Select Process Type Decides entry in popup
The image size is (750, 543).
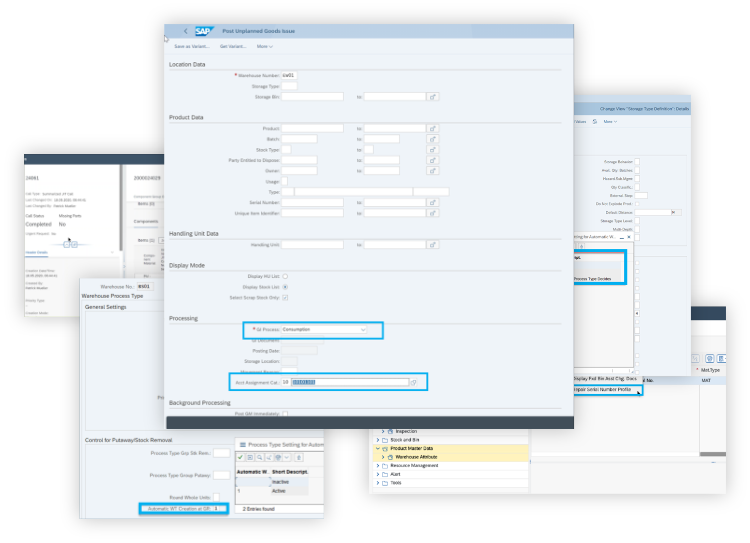click(x=593, y=279)
